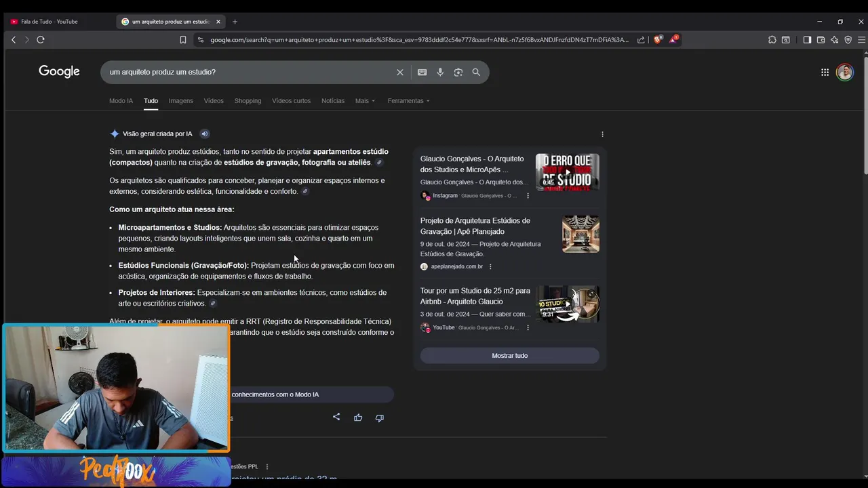
Task: Share the AI overview answer
Action: coord(336,417)
